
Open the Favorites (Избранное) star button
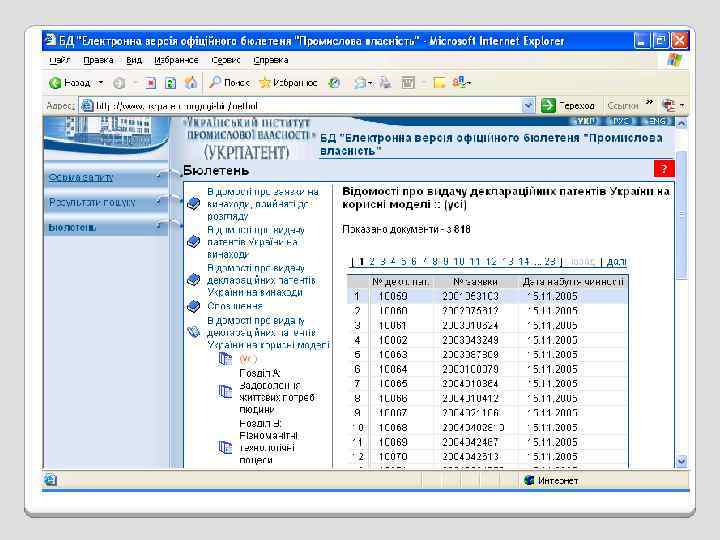point(288,83)
